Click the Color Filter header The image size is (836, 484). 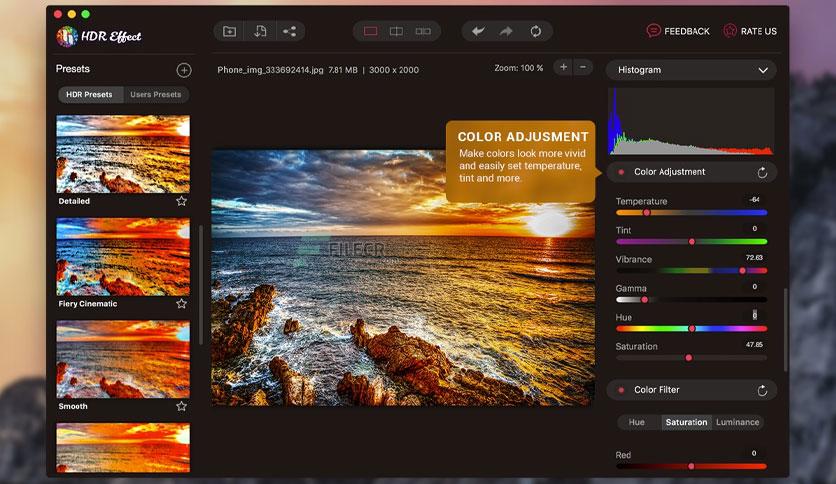click(x=692, y=390)
